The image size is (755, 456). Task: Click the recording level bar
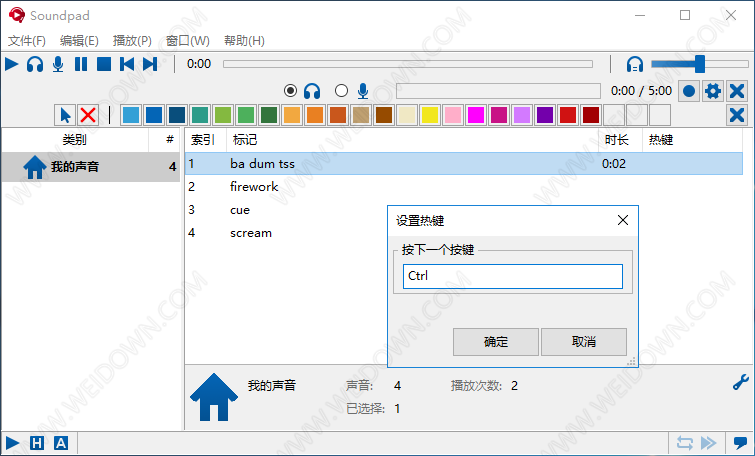point(498,91)
